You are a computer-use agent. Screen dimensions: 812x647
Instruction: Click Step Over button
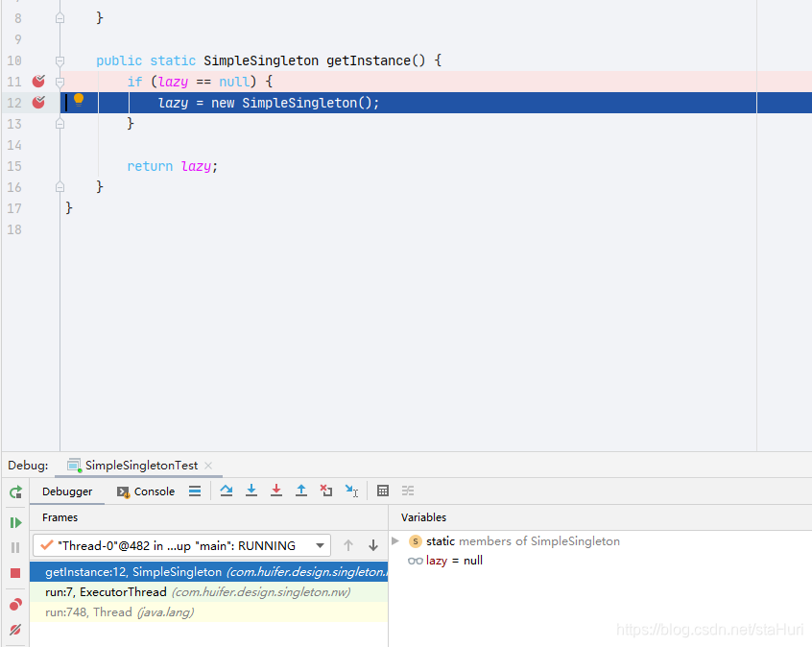[227, 491]
